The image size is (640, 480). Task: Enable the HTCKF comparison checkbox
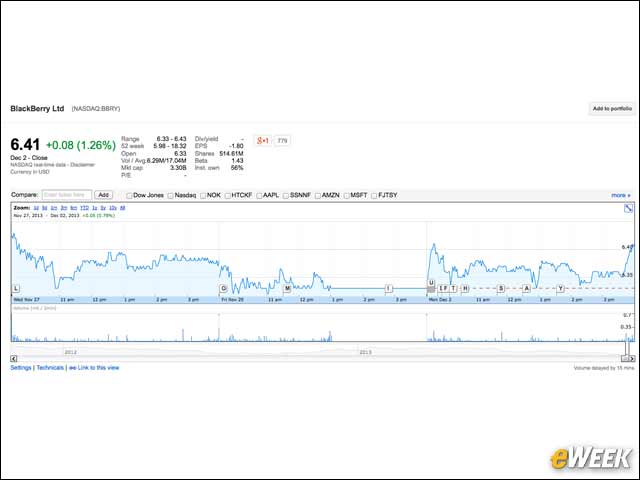pyautogui.click(x=228, y=196)
